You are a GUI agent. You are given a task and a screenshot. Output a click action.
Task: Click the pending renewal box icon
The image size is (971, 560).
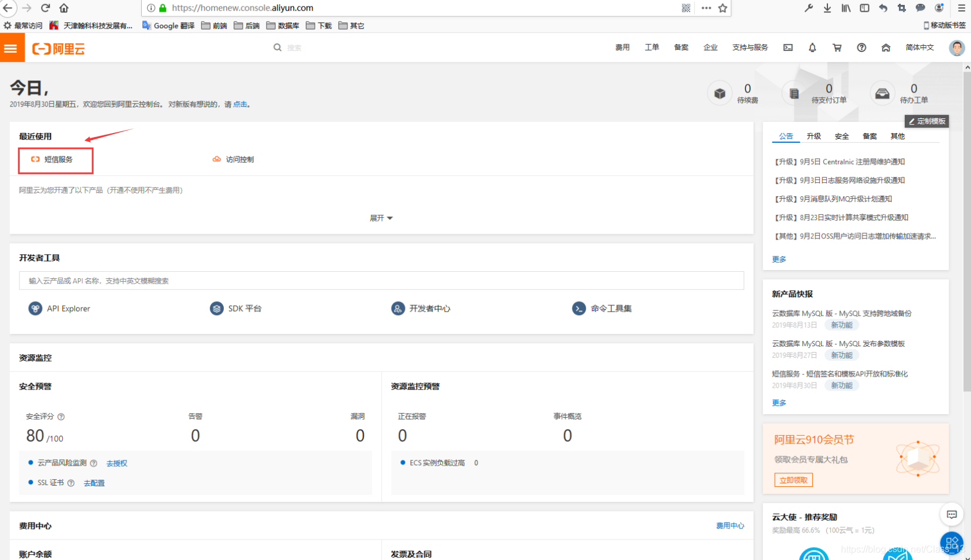click(720, 93)
